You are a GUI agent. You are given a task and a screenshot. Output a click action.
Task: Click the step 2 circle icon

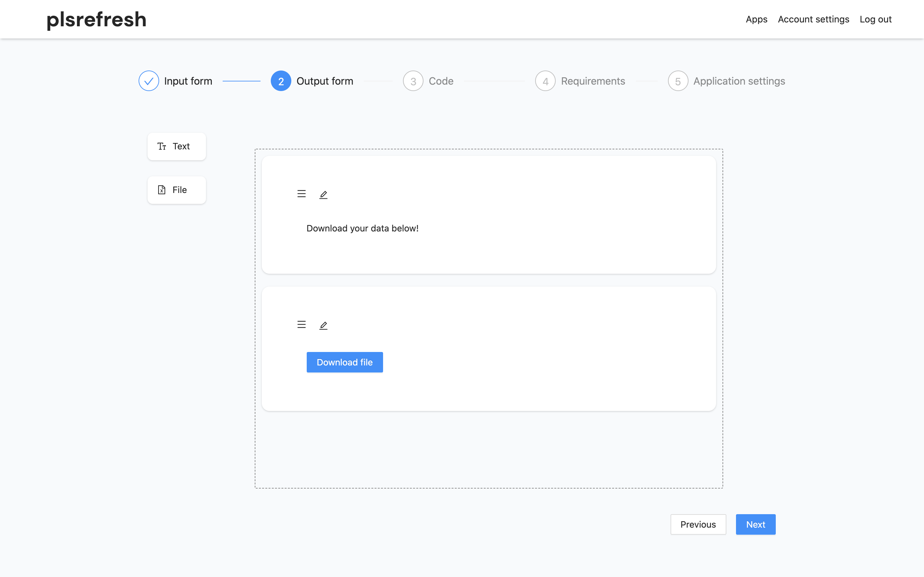[x=281, y=81]
